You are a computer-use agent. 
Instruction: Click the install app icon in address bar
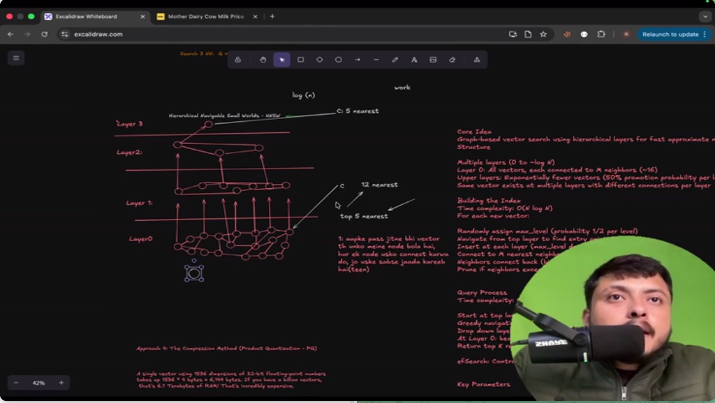click(513, 34)
